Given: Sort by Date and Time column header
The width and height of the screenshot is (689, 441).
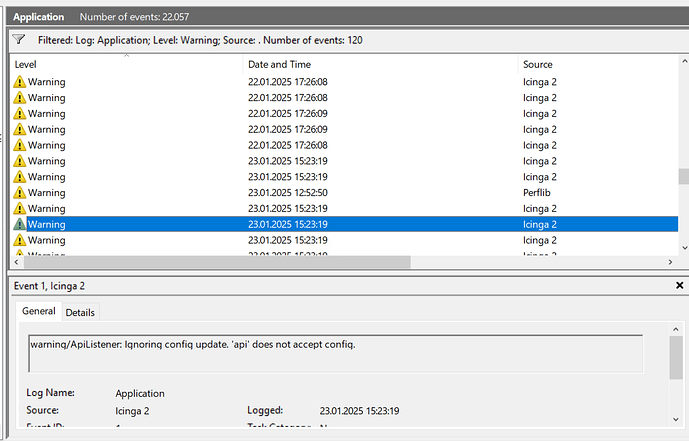Looking at the screenshot, I should pos(380,64).
